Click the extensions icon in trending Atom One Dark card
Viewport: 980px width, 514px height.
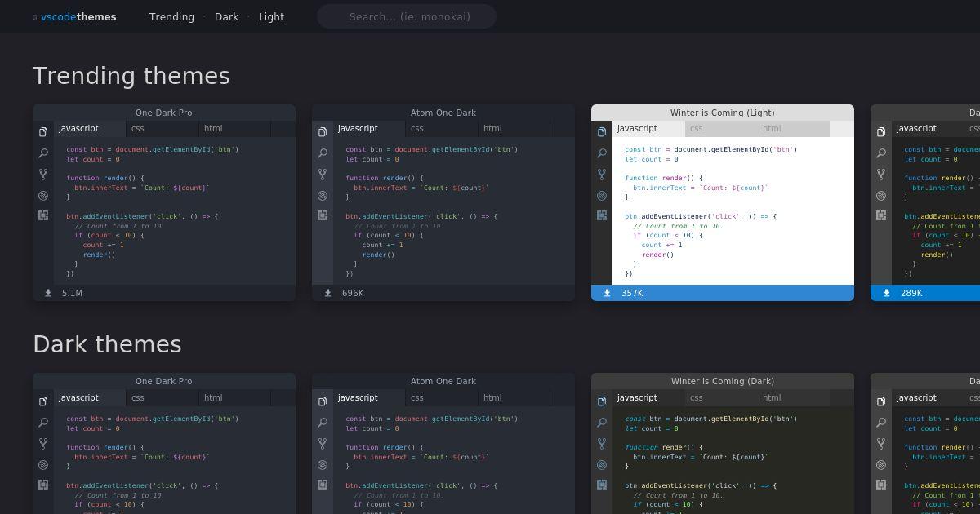pos(323,215)
